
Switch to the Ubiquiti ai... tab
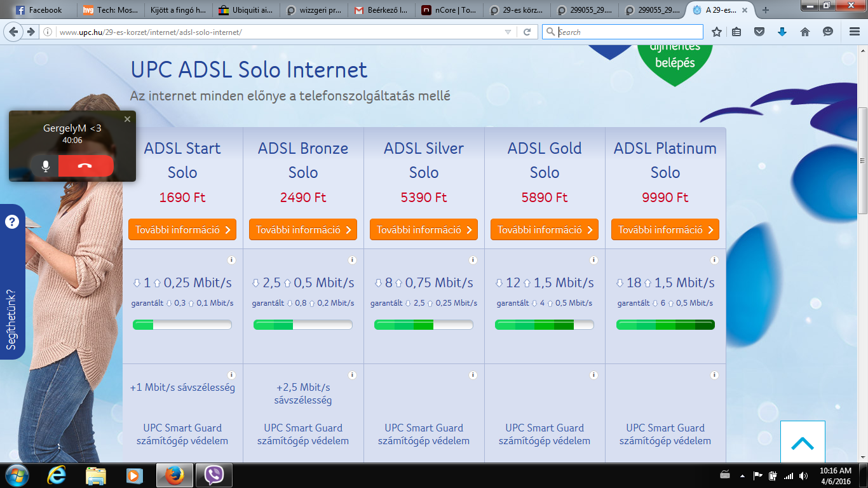(x=245, y=10)
